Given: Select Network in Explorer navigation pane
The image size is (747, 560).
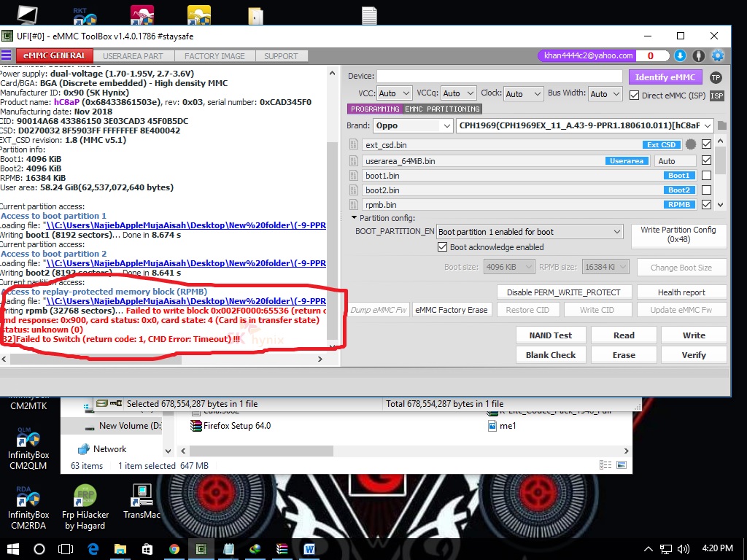Looking at the screenshot, I should coord(109,449).
